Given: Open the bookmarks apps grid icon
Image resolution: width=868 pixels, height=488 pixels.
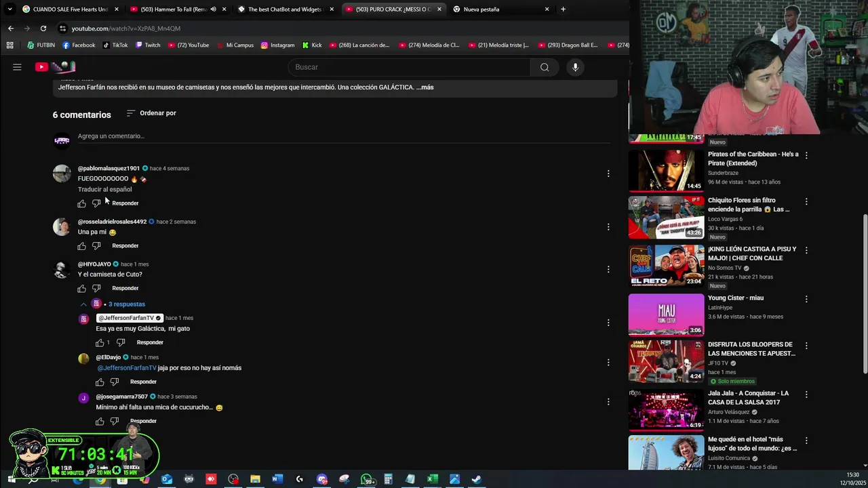Looking at the screenshot, I should pyautogui.click(x=9, y=45).
